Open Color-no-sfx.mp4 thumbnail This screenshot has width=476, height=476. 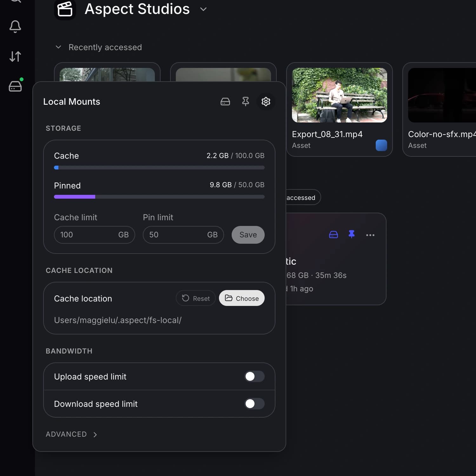click(x=442, y=95)
